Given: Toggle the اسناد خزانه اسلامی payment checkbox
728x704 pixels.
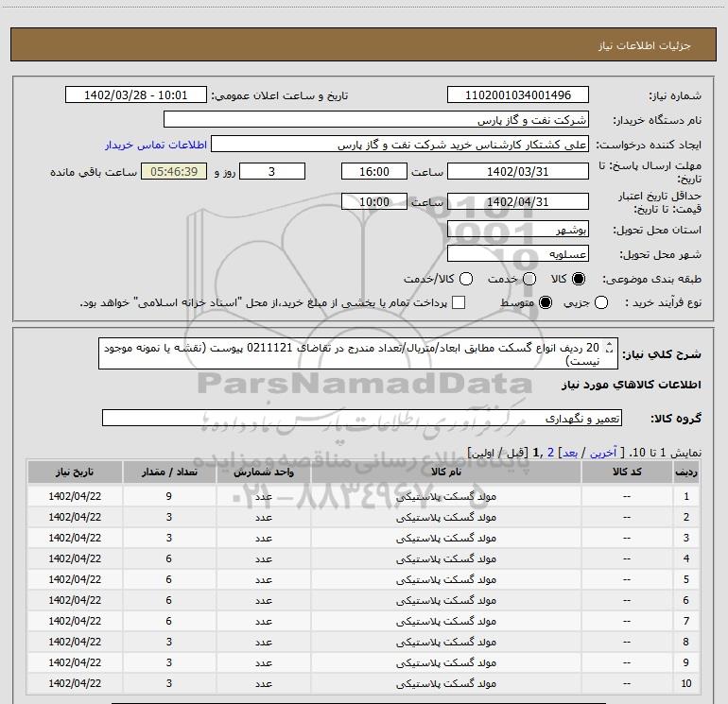Looking at the screenshot, I should tap(459, 302).
